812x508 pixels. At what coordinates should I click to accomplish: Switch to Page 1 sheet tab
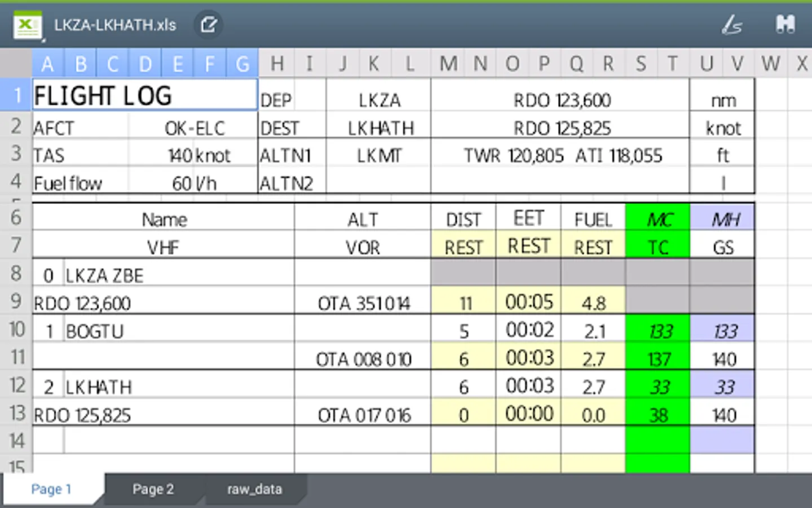tap(51, 489)
